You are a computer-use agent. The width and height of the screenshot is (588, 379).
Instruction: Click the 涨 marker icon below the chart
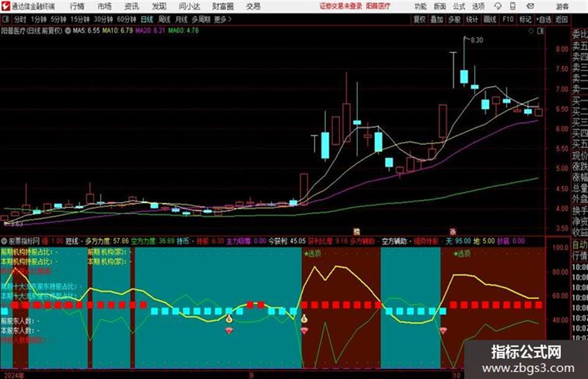click(x=453, y=232)
